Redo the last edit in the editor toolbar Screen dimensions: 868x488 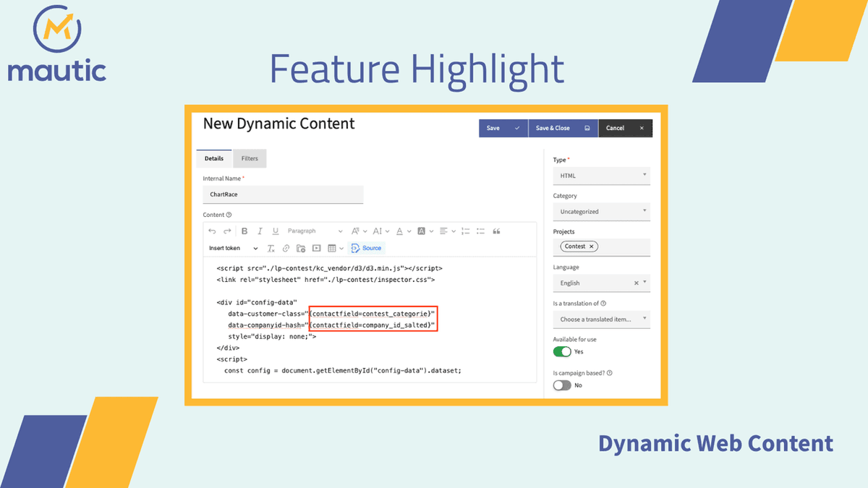click(227, 231)
